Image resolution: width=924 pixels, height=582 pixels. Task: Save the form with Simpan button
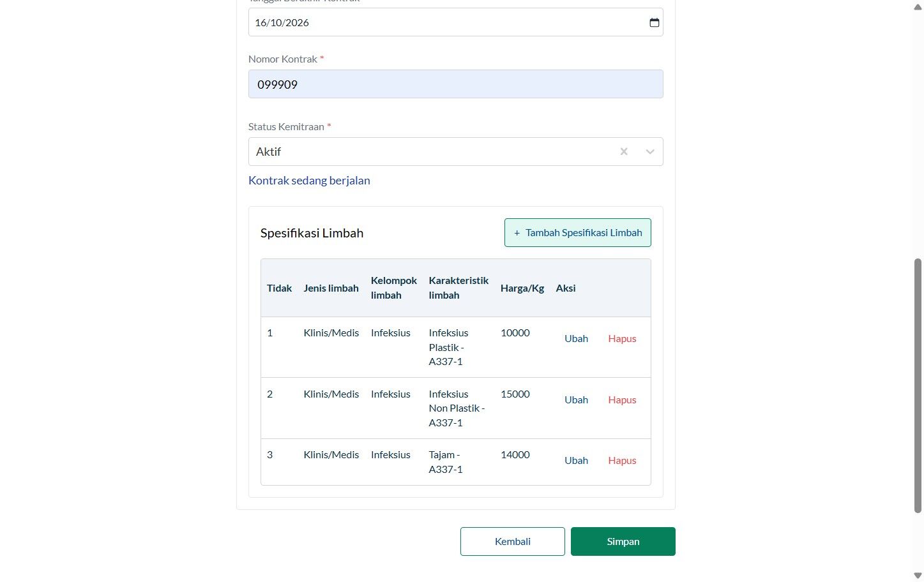(623, 542)
